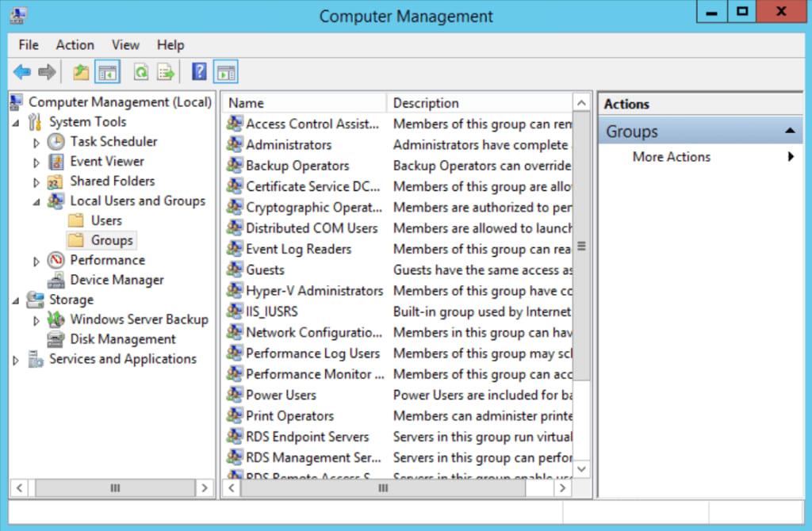Viewport: 812px width, 531px height.
Task: Expand the Shared Folders node
Action: pyautogui.click(x=36, y=182)
